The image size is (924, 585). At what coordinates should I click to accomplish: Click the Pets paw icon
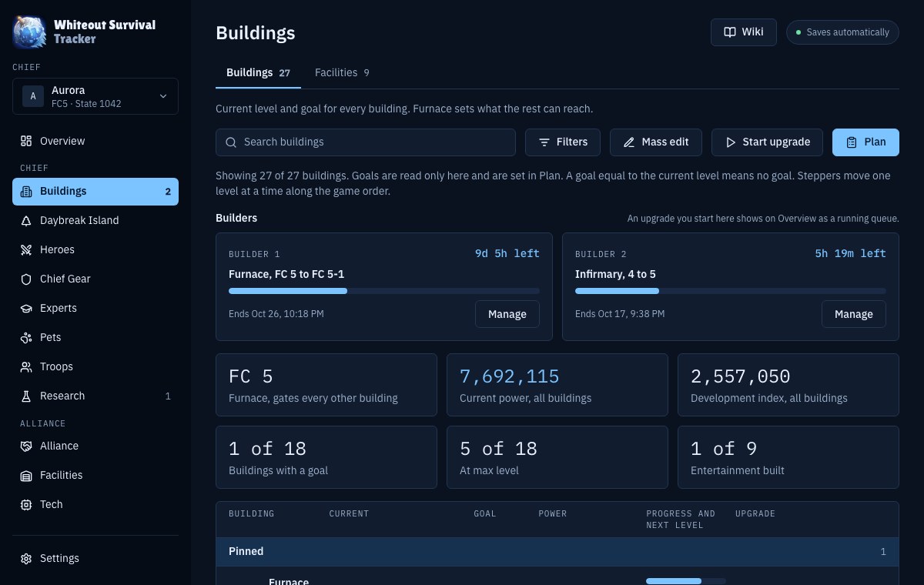coord(26,338)
